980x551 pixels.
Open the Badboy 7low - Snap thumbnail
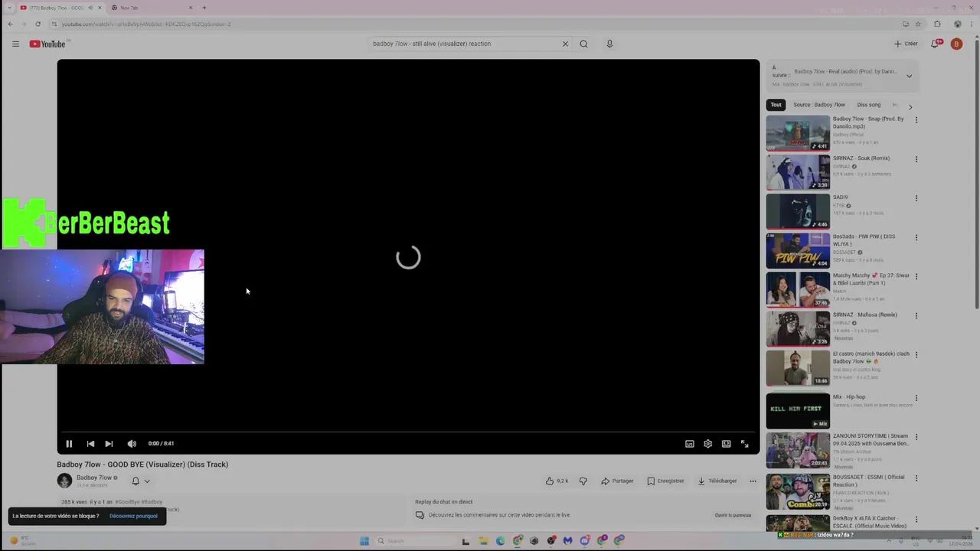click(x=798, y=133)
